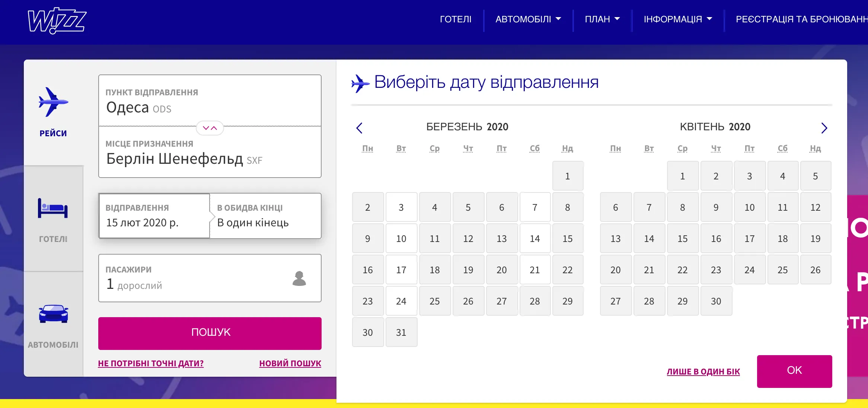Swap departure and destination using the arrows icon

[210, 128]
